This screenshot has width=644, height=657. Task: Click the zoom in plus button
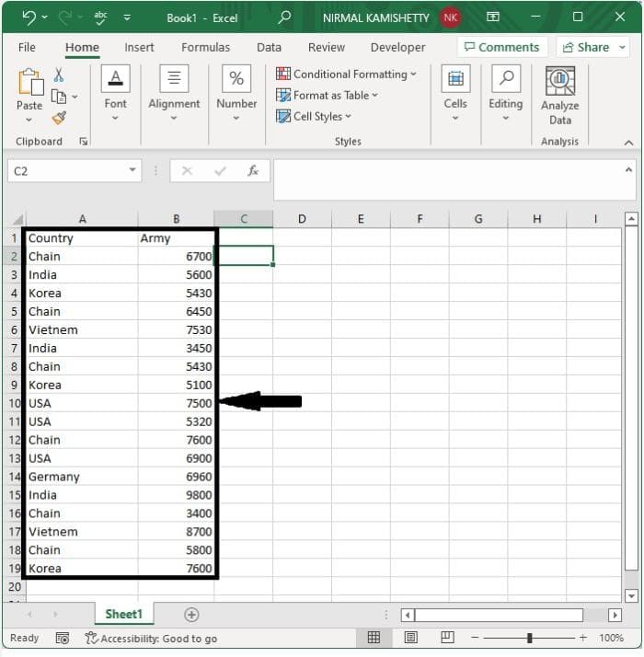coord(583,638)
